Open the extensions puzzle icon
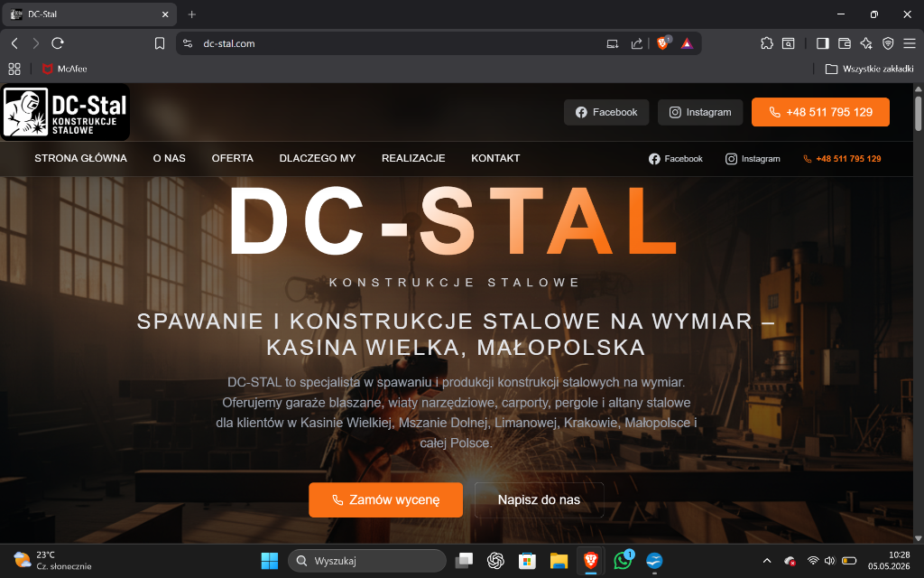The height and width of the screenshot is (578, 924). pyautogui.click(x=767, y=43)
